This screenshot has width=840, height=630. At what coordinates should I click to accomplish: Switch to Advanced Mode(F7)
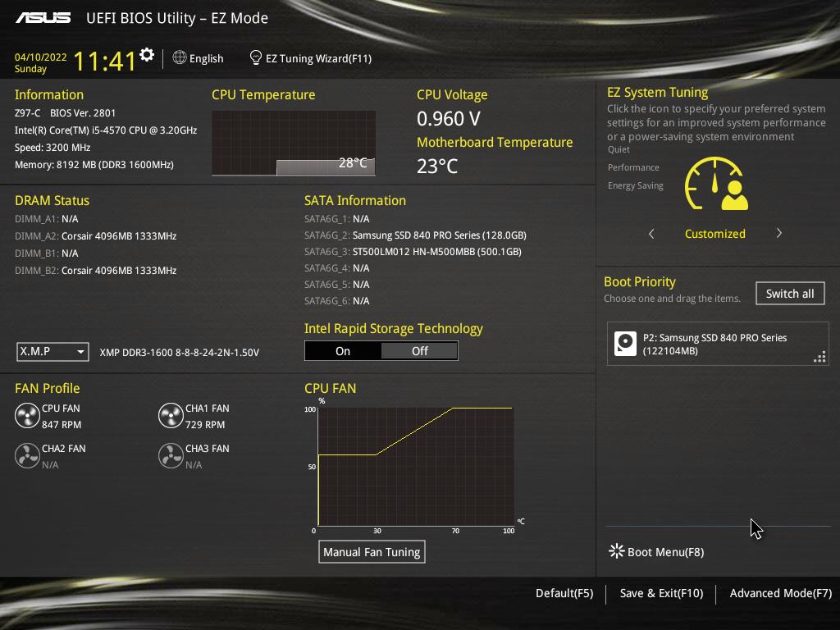point(781,593)
